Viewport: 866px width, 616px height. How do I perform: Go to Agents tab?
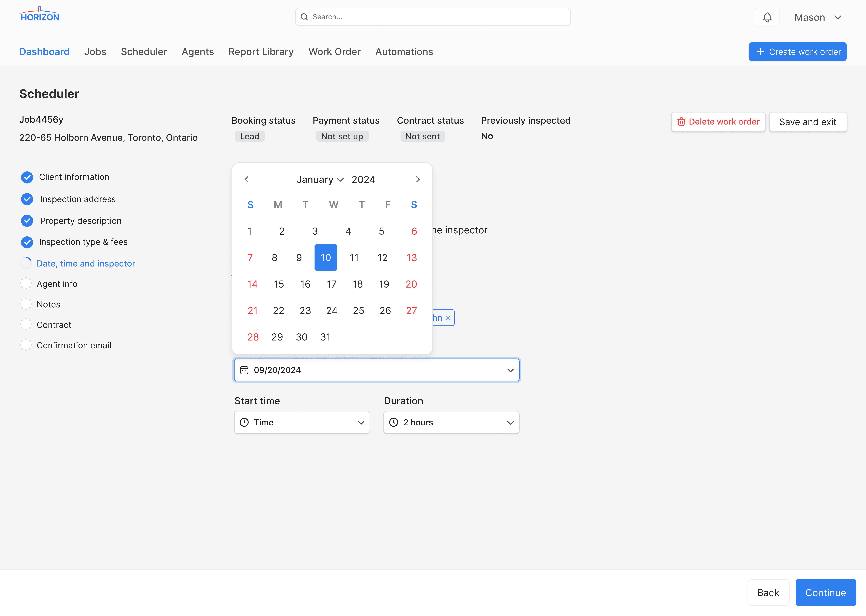pos(198,52)
